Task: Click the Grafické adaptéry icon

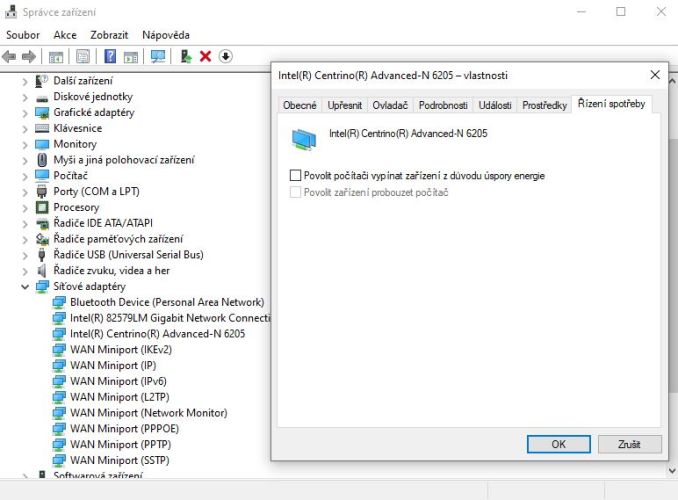Action: tap(42, 113)
